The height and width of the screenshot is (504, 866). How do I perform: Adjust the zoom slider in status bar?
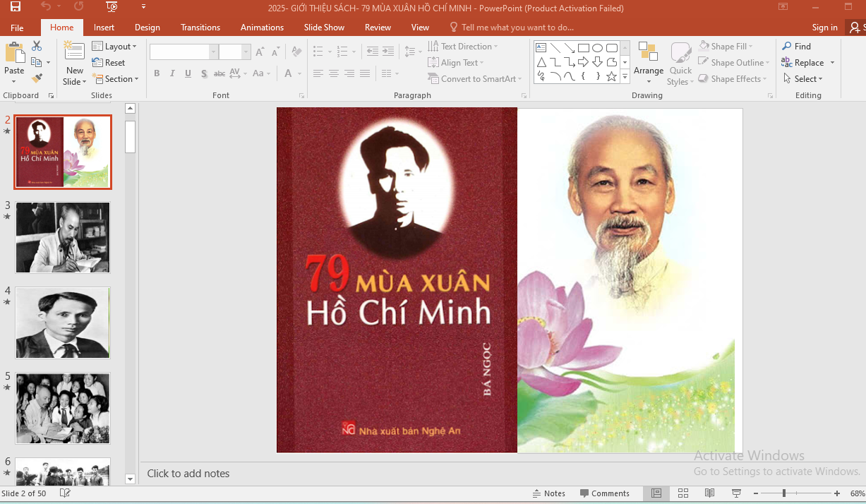tap(784, 493)
